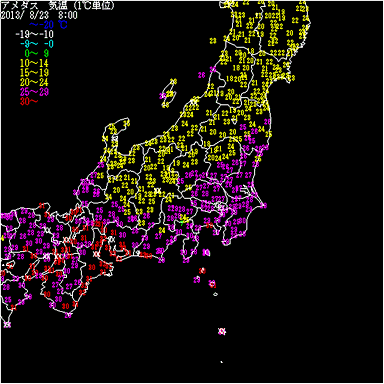This screenshot has height=384, width=384.
Task: Click the yellow '36' reading on Noto peninsula tip
Action: click(126, 124)
